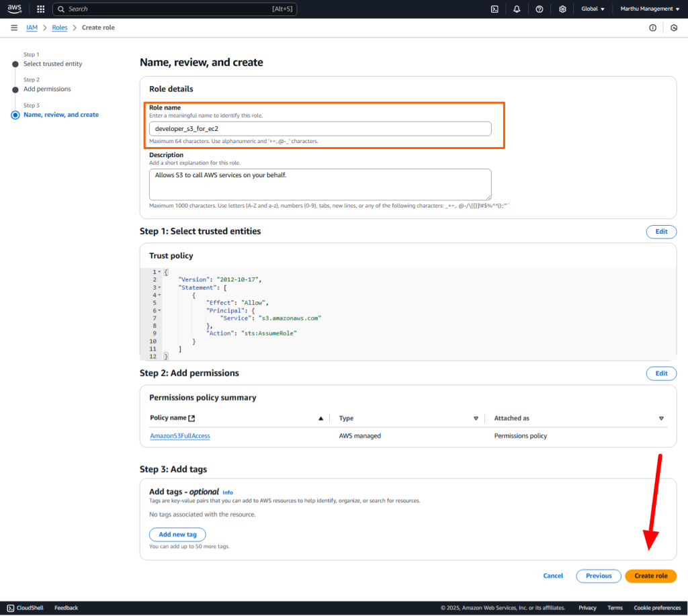
Task: Select Step 3 Name, review, and create
Action: (x=61, y=114)
